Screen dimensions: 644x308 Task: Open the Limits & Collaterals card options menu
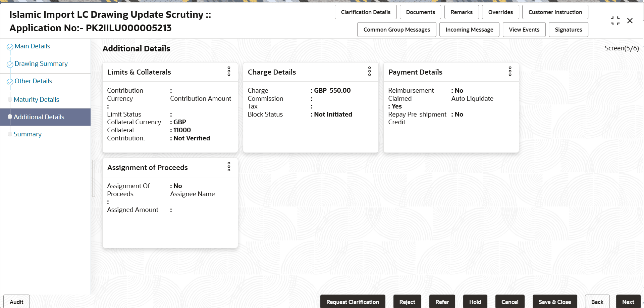229,72
